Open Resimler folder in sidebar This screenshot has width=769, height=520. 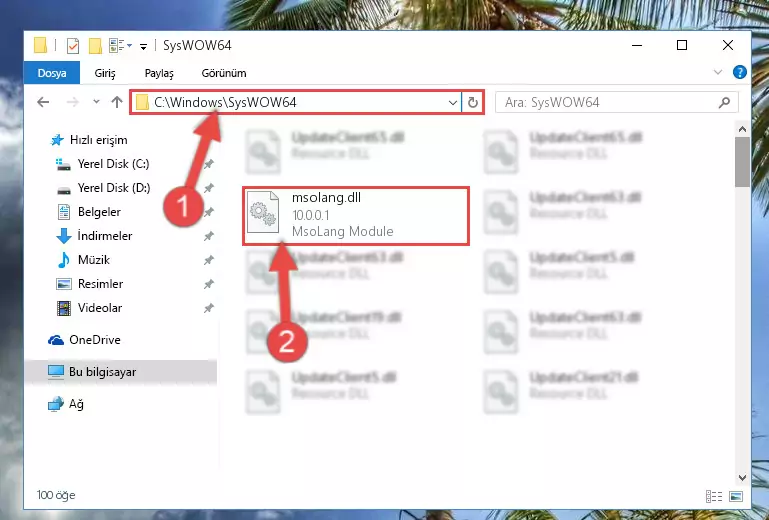100,284
